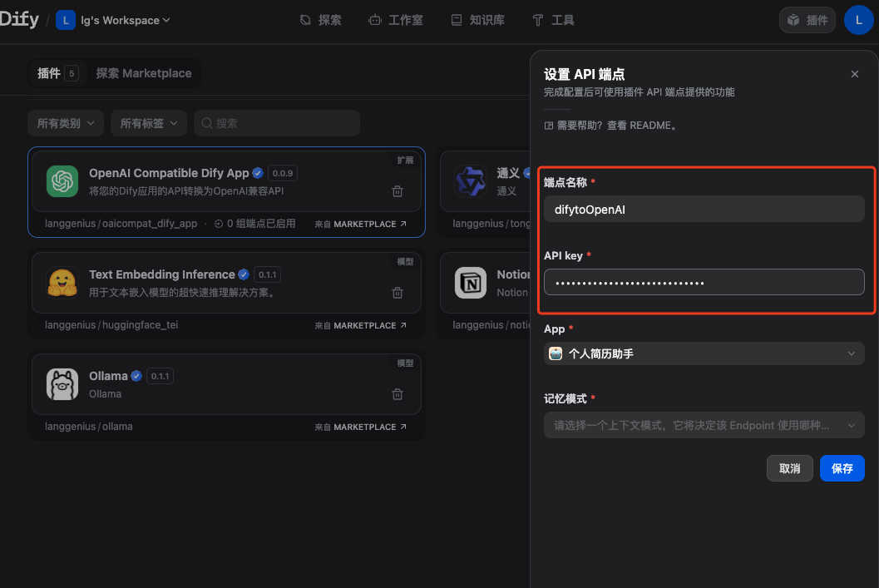The height and width of the screenshot is (588, 879).
Task: Click langgenius / ollama text
Action: click(89, 427)
